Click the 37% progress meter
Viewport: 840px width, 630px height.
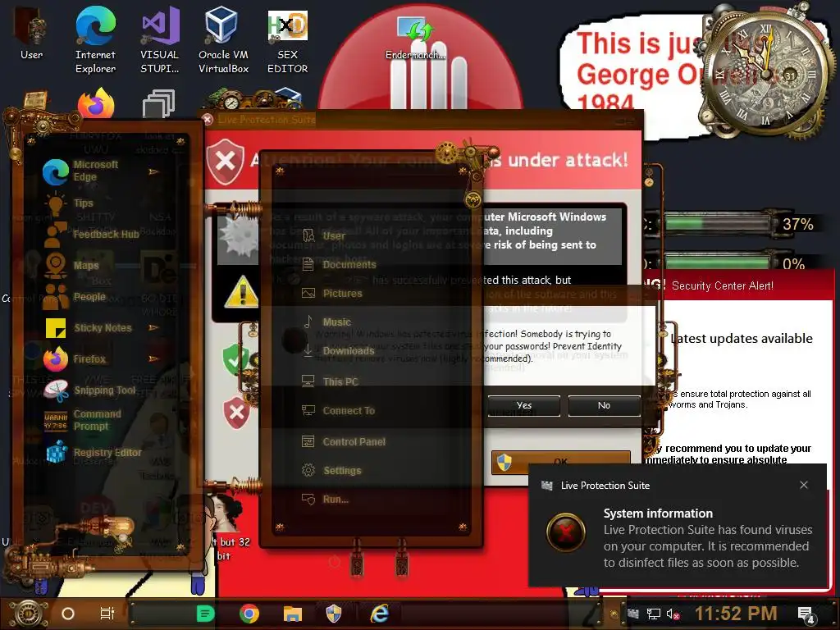718,223
